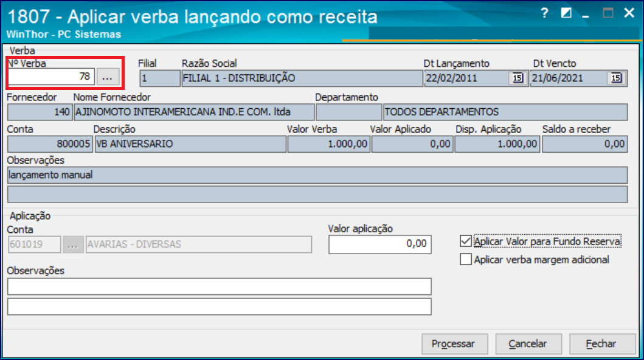This screenshot has width=644, height=360.
Task: Click the Filial field showing 1
Action: (160, 78)
